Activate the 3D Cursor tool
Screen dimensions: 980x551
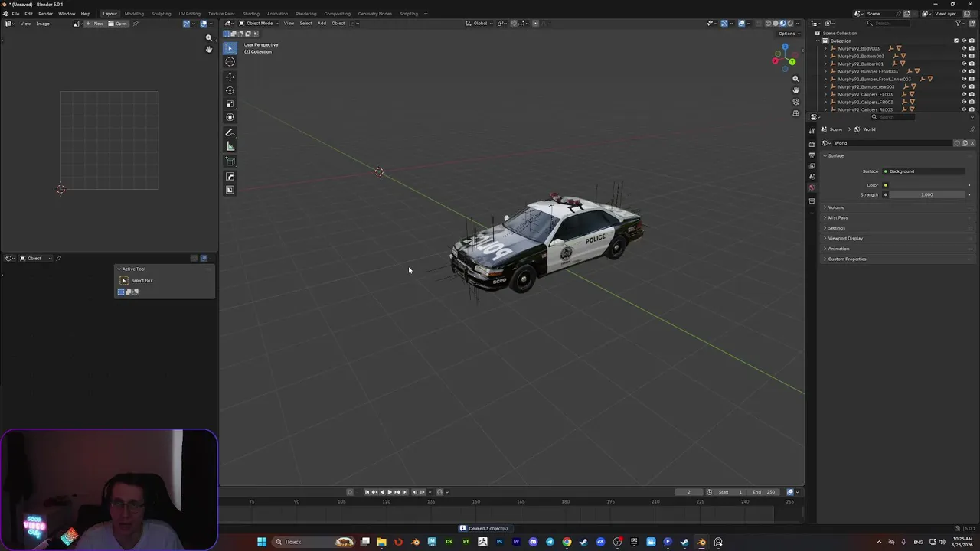tap(230, 62)
